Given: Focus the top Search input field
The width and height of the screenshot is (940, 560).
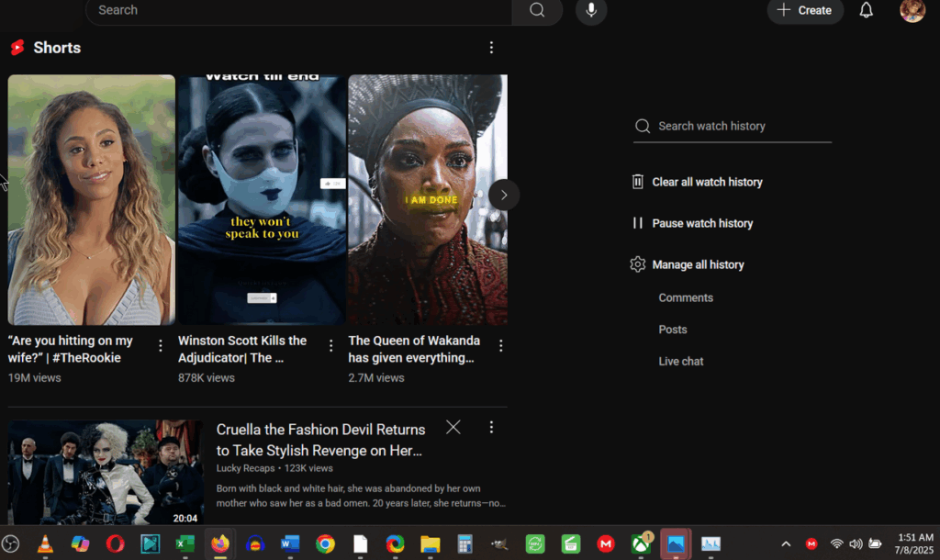Looking at the screenshot, I should [299, 10].
